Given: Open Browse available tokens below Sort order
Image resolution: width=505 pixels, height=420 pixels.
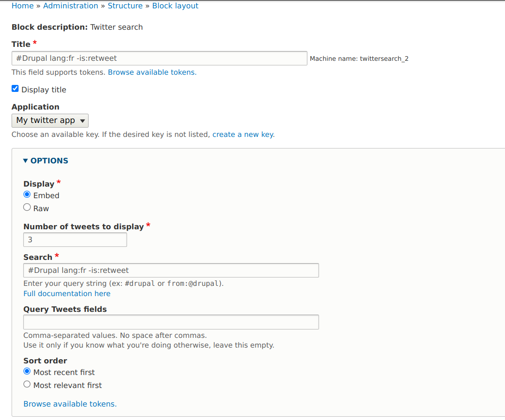Looking at the screenshot, I should click(x=70, y=404).
